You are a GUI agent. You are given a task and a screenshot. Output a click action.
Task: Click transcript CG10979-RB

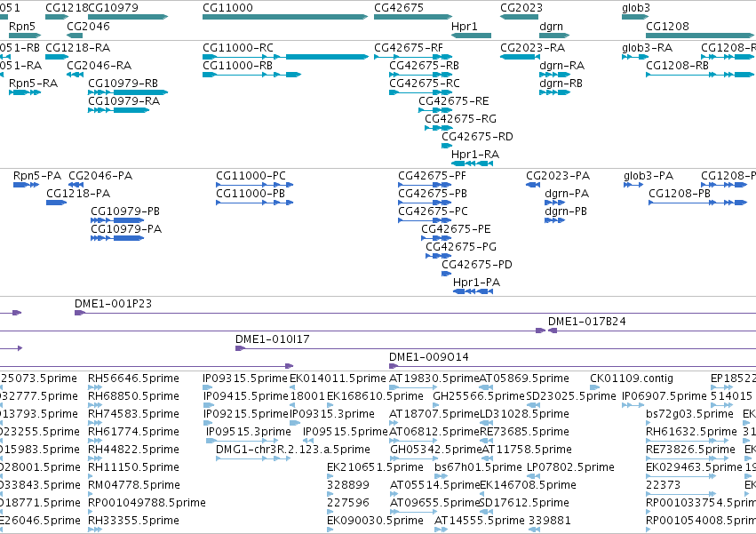coord(128,92)
